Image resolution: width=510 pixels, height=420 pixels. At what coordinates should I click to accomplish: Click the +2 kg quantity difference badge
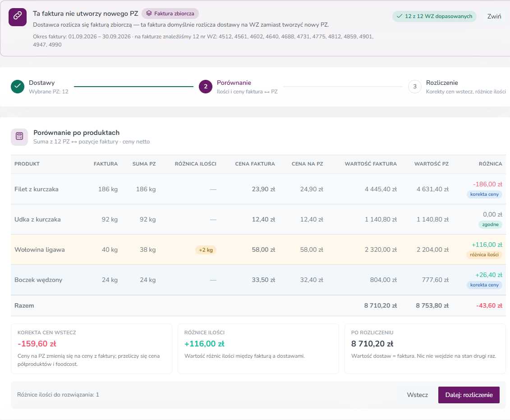point(206,250)
